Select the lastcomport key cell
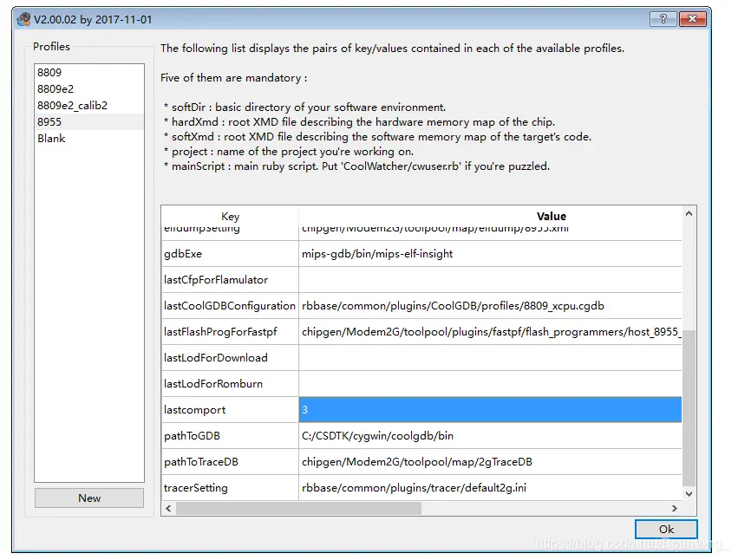This screenshot has width=738, height=560. click(230, 409)
